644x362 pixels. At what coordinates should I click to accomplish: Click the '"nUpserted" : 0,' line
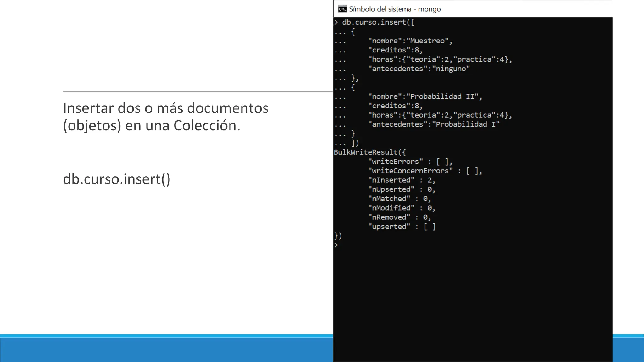402,189
